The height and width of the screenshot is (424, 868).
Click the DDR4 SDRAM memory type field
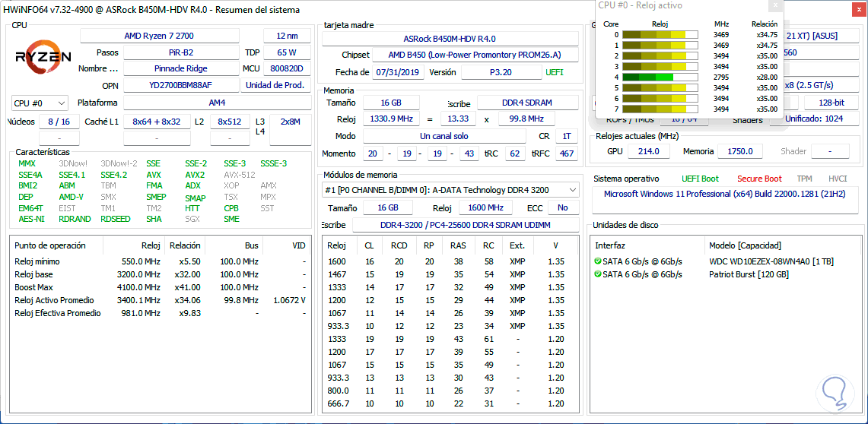(527, 103)
